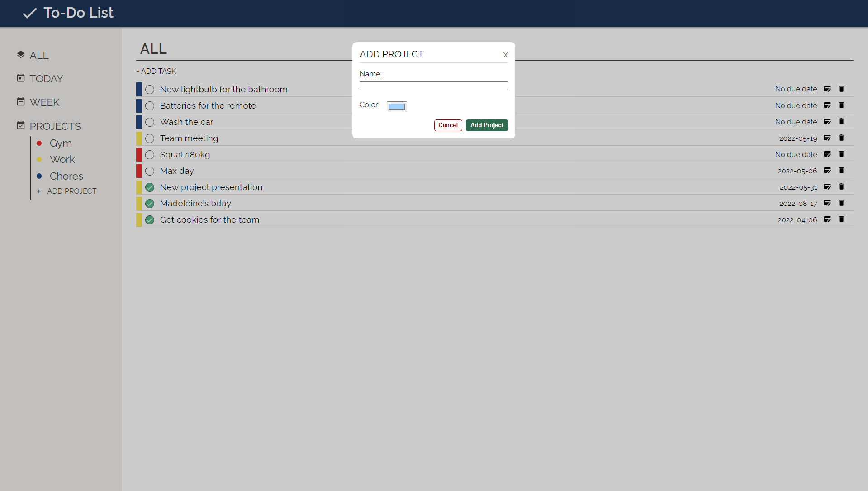Cancel the Add Project dialog
868x491 pixels.
(x=448, y=125)
